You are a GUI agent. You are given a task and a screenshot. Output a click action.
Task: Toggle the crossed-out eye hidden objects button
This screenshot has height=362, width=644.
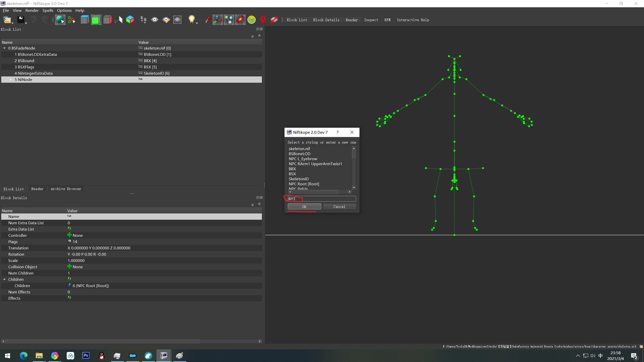(x=274, y=20)
